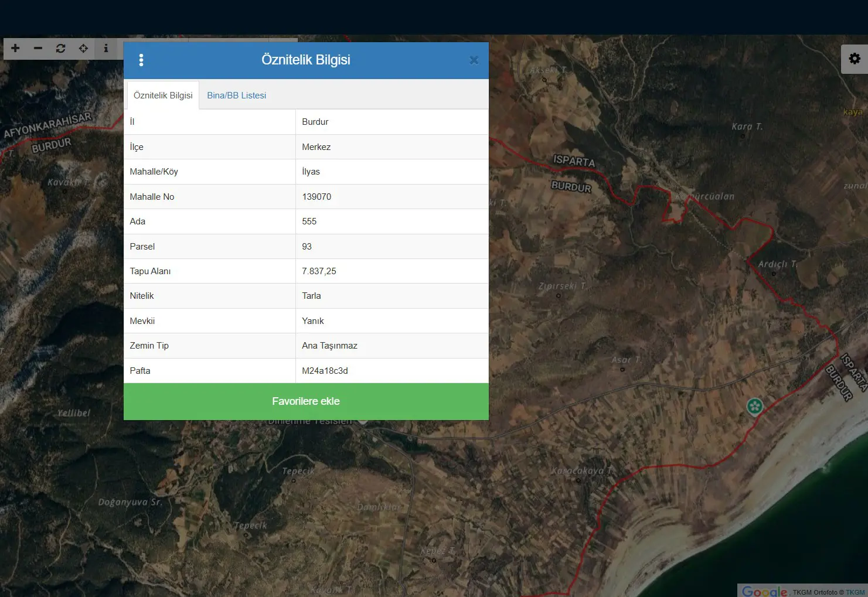
Task: Select the Mevkii value Yanık
Action: (312, 321)
